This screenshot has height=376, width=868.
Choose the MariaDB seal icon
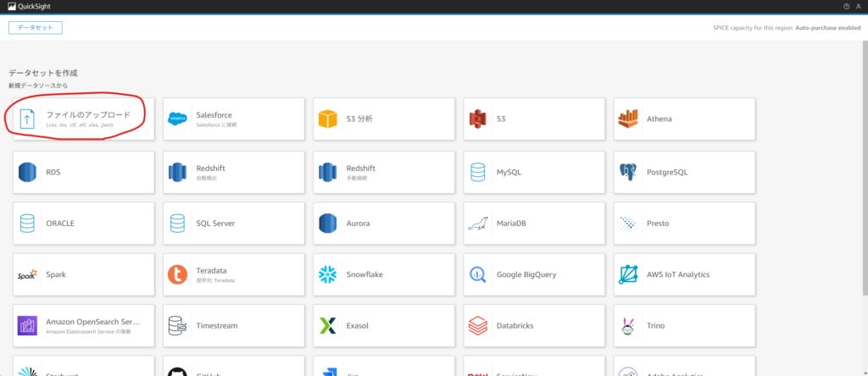[478, 224]
